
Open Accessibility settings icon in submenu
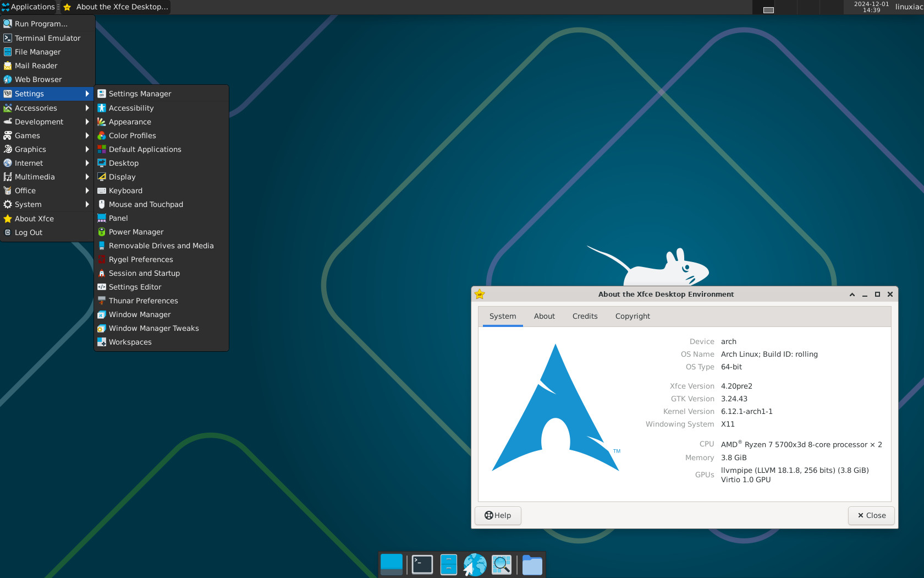(x=102, y=108)
